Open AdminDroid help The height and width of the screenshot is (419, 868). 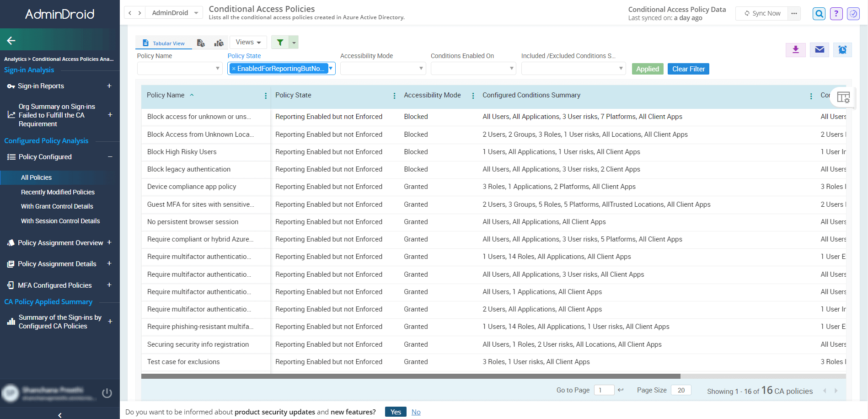tap(836, 13)
